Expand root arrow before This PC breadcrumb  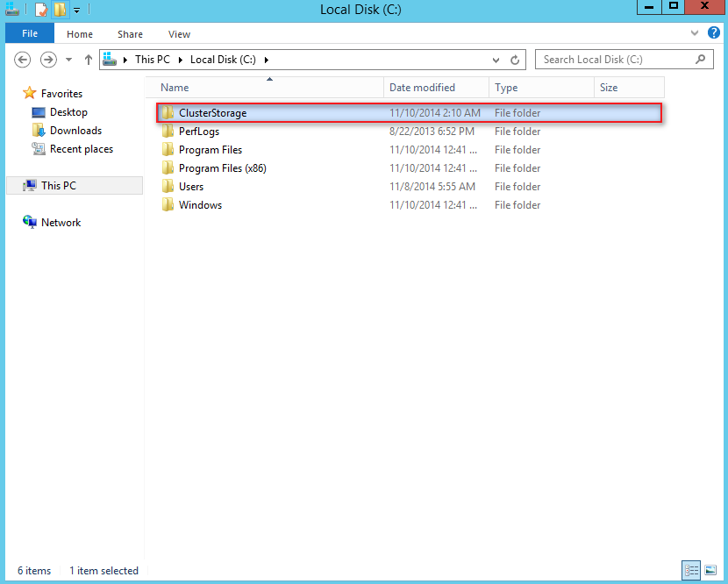point(125,60)
